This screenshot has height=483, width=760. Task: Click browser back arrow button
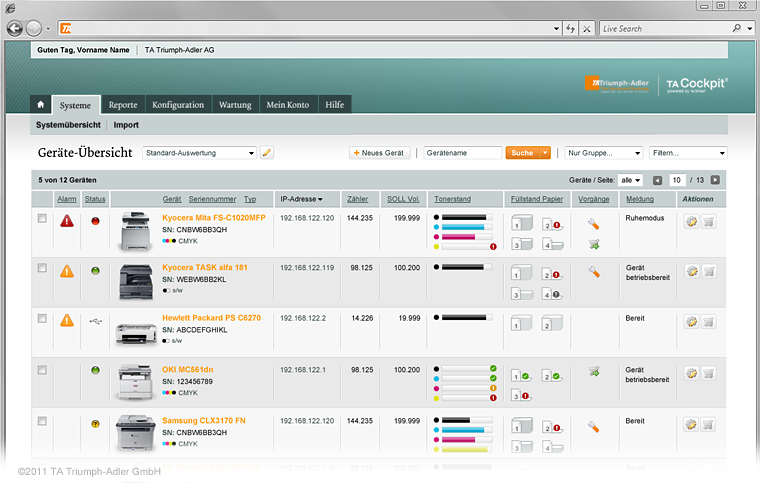(x=15, y=29)
